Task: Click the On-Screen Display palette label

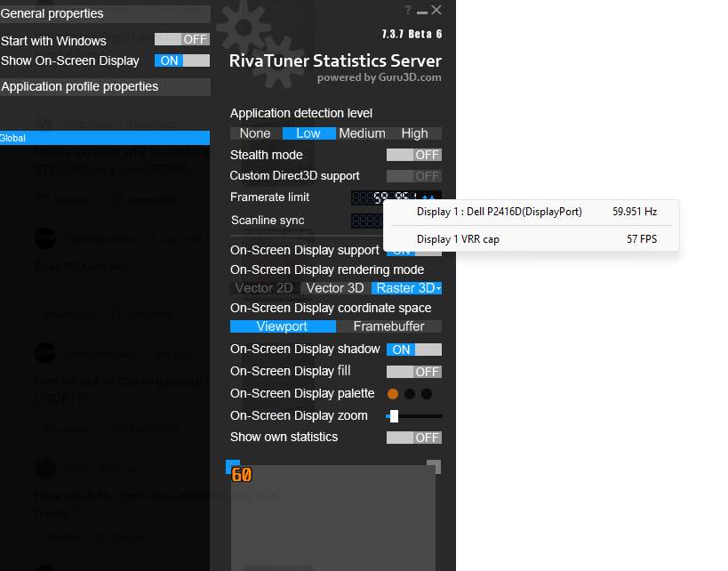Action: coord(302,393)
